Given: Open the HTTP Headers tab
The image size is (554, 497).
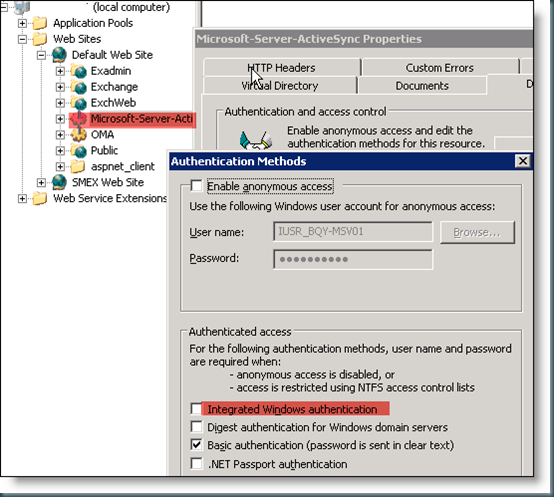Looking at the screenshot, I should click(x=282, y=67).
